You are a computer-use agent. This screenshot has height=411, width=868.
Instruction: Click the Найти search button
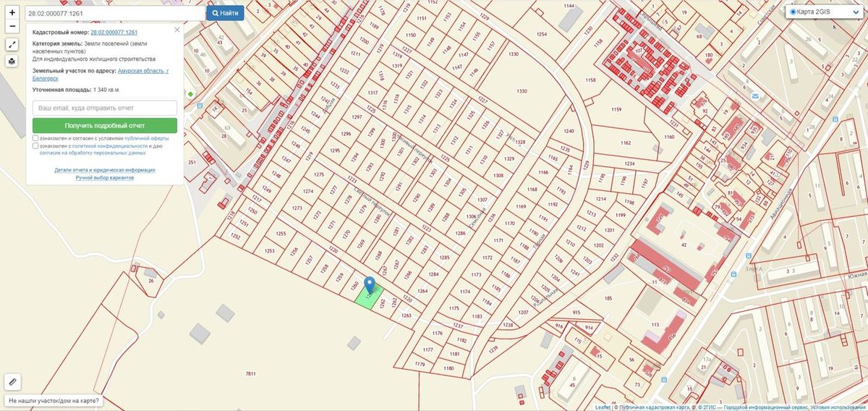point(225,13)
